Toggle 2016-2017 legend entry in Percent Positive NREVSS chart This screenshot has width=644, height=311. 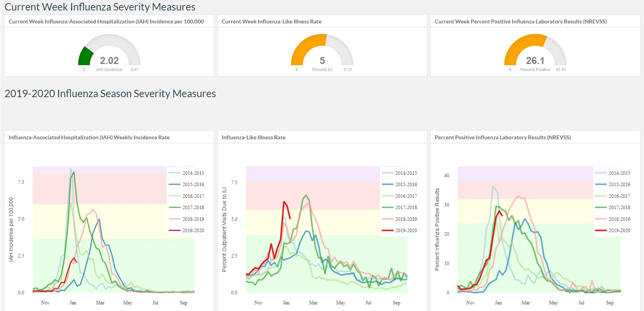[x=612, y=196]
